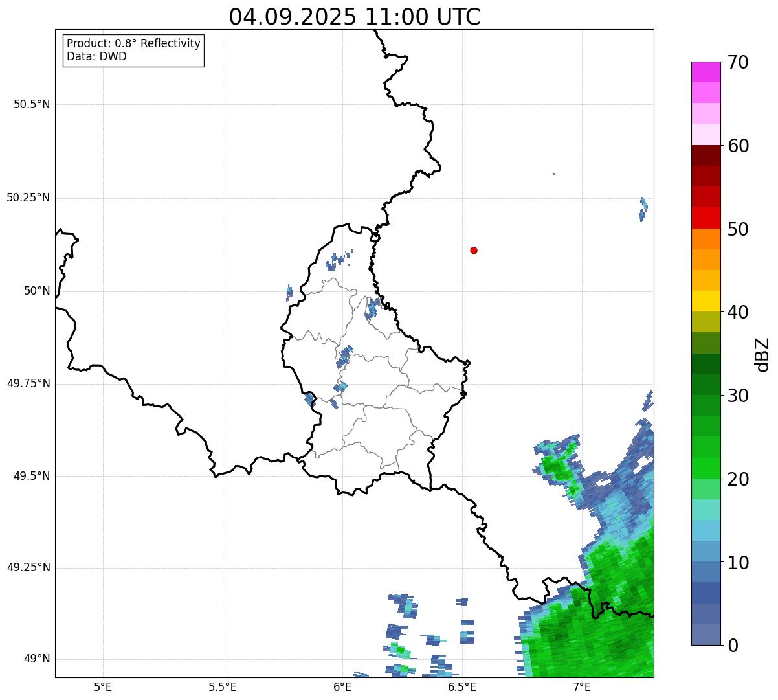This screenshot has height=700, width=778.
Task: Click the '49.5°N' latitude label
Action: coord(32,476)
